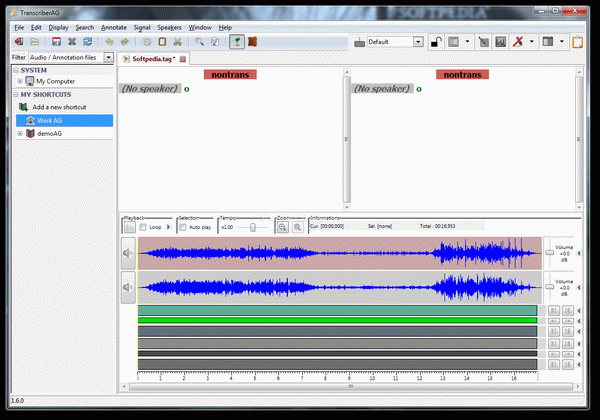Adjust the Tempo slider handle

[x=253, y=227]
